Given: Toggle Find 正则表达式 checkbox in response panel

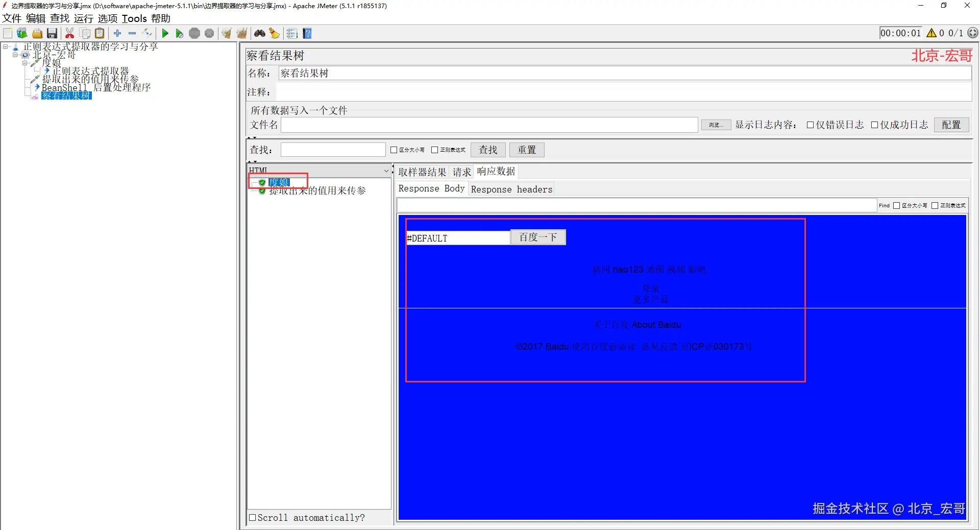Looking at the screenshot, I should pyautogui.click(x=935, y=206).
